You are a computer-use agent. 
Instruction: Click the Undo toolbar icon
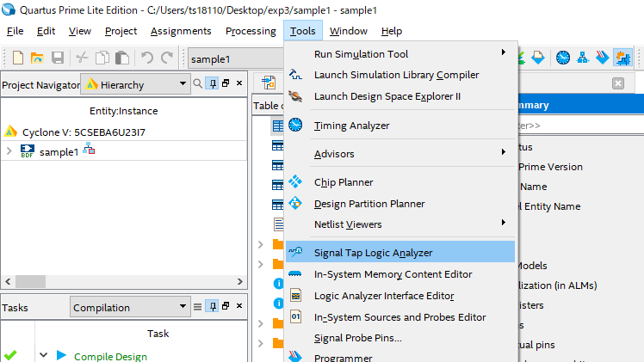147,58
